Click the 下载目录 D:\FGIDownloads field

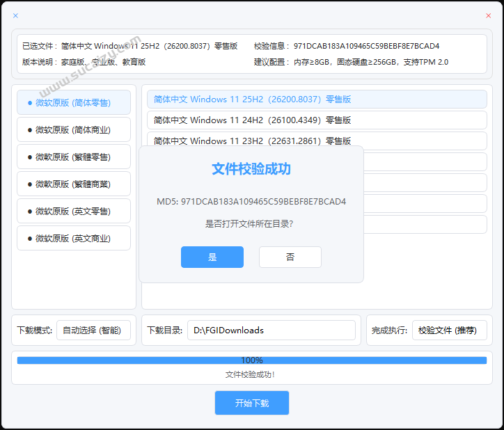point(271,330)
